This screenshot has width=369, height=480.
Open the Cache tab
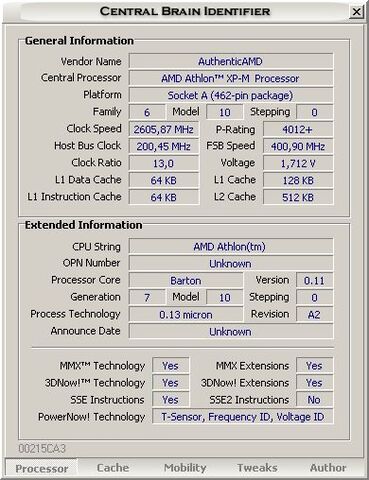click(113, 468)
